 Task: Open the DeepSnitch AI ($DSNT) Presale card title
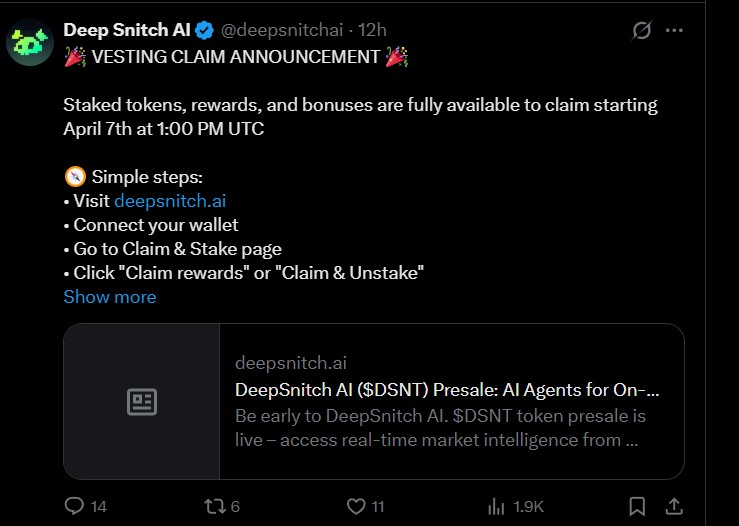(447, 389)
